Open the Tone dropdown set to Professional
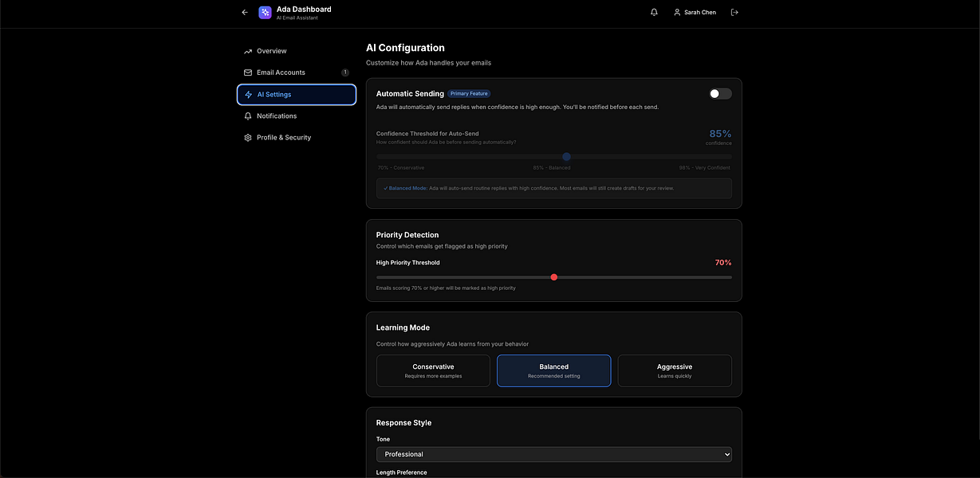Image resolution: width=980 pixels, height=478 pixels. 553,454
